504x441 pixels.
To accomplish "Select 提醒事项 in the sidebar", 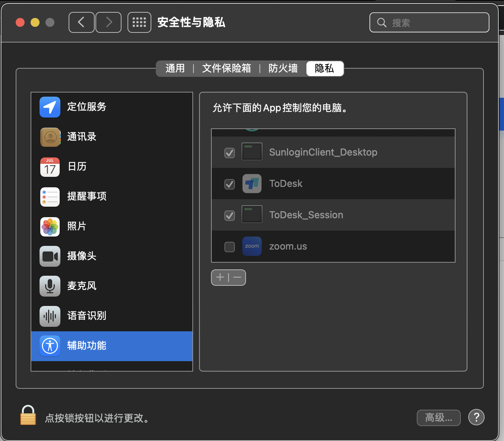I will (112, 197).
